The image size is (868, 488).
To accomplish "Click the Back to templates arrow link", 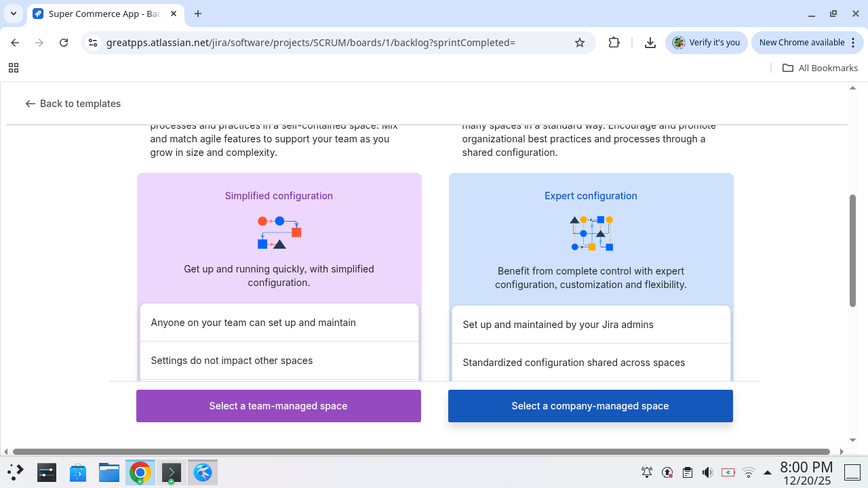I will pos(73,104).
